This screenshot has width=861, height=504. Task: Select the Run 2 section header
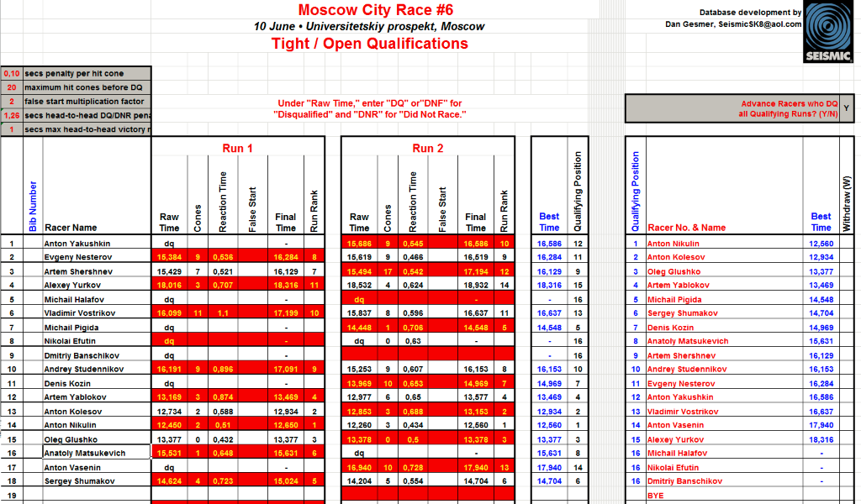[427, 148]
